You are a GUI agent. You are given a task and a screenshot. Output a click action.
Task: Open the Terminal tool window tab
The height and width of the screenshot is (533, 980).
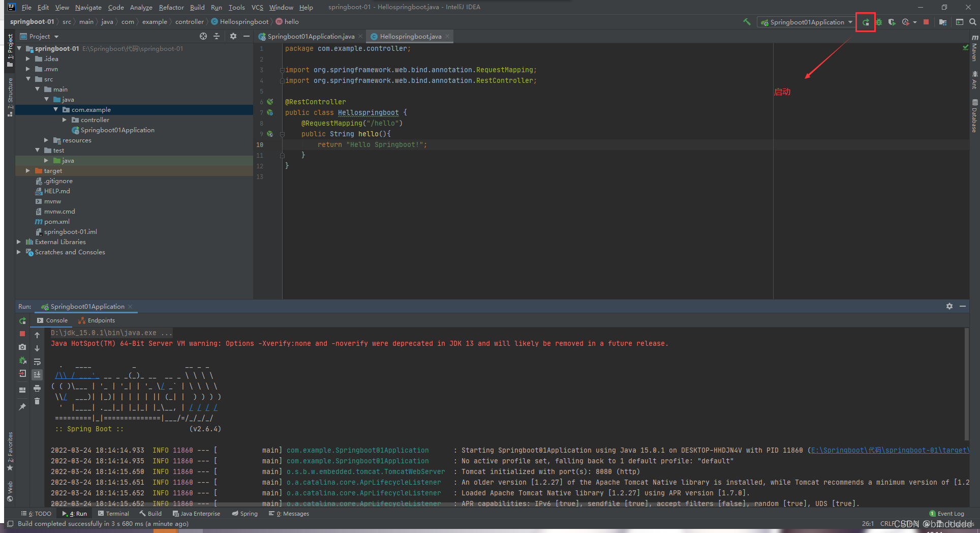point(113,514)
